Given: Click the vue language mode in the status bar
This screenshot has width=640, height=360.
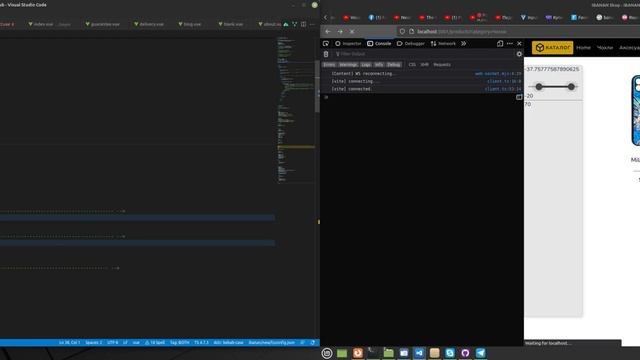Looking at the screenshot, I should point(136,342).
